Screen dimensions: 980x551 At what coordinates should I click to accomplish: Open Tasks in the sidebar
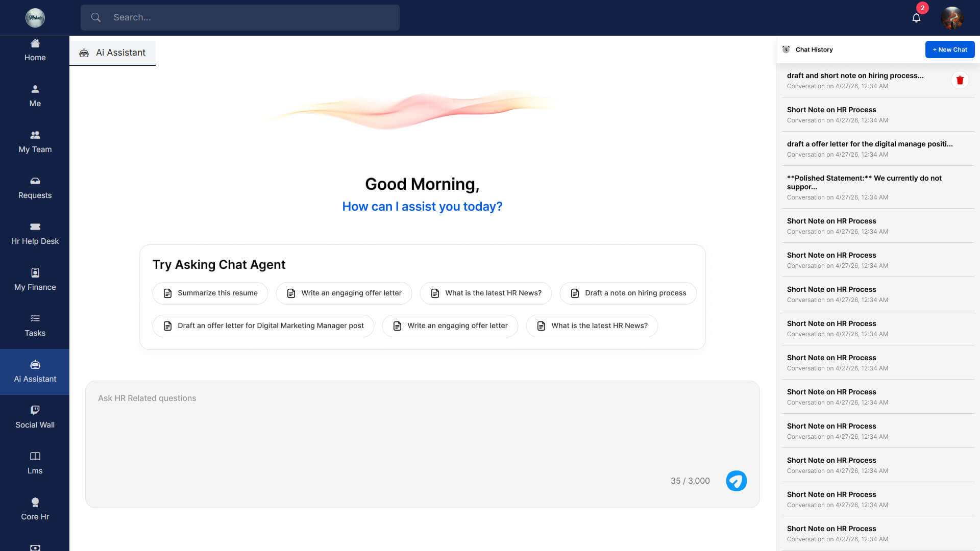click(35, 326)
